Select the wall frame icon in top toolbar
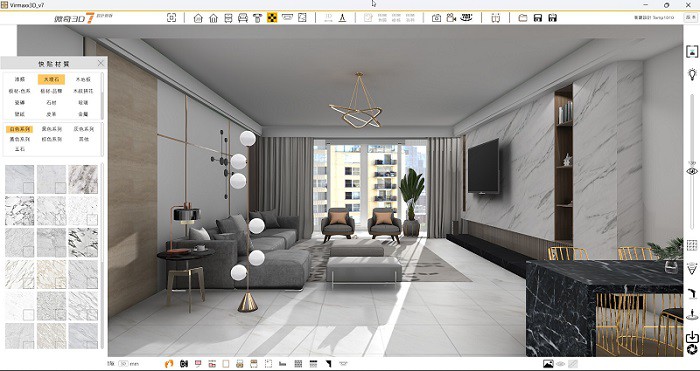Screen dimensions: 700x371 [x=302, y=18]
